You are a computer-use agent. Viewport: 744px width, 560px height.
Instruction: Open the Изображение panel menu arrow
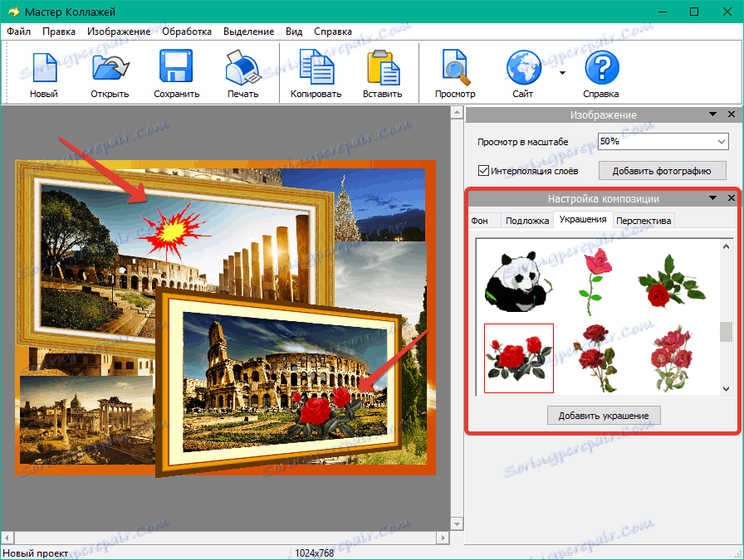point(712,114)
